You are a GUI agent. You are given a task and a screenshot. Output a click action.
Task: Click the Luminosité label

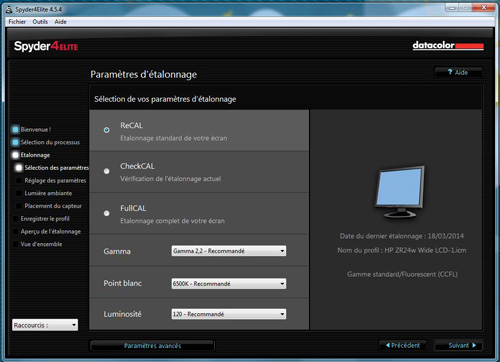coord(122,314)
